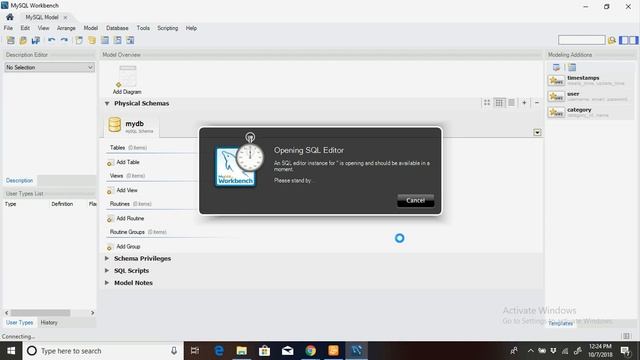Expand the SQL Scripts section
This screenshot has width=640, height=360.
click(107, 271)
